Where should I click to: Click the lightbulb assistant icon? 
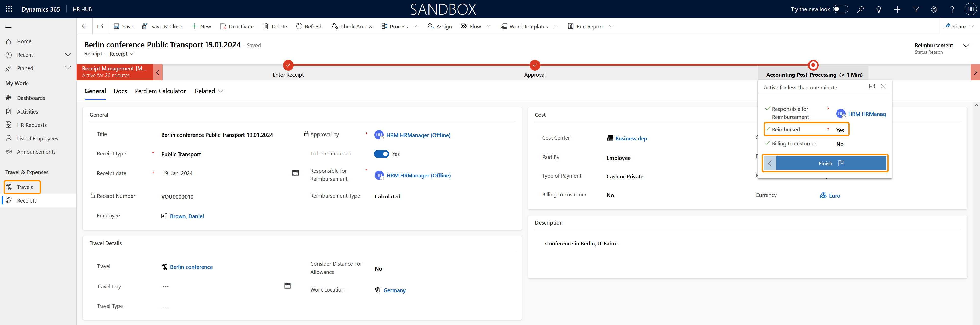pos(879,9)
